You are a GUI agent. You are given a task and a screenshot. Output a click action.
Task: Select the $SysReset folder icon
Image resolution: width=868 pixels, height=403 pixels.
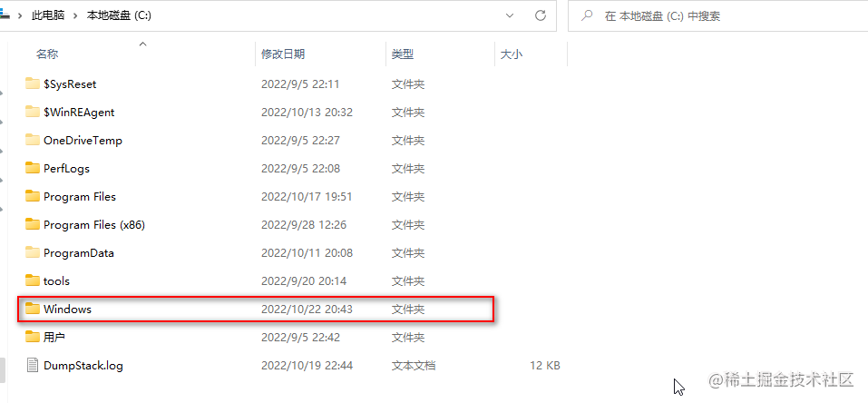point(34,84)
